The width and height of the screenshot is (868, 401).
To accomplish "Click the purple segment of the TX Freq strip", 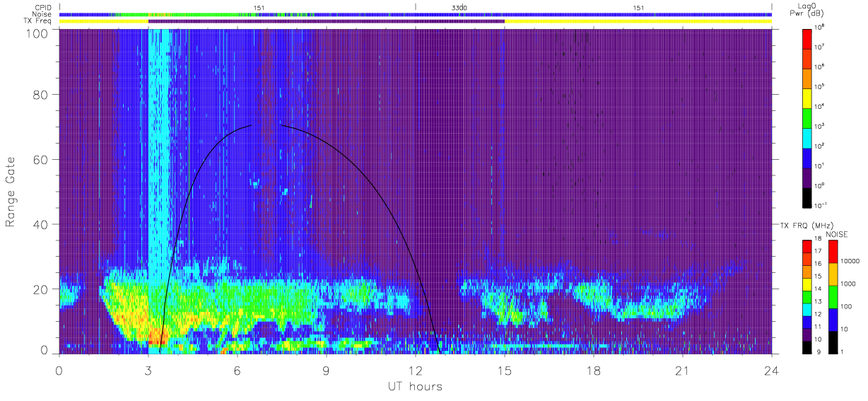I will (327, 21).
